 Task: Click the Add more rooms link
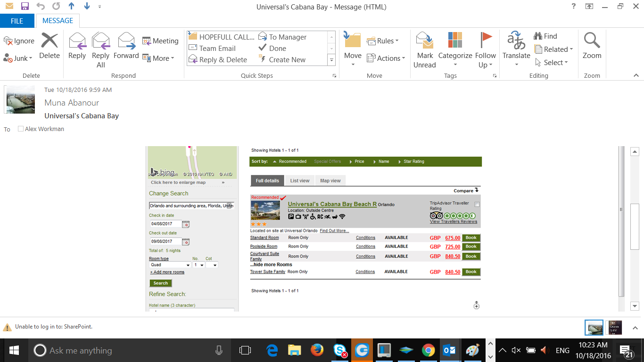(x=167, y=272)
